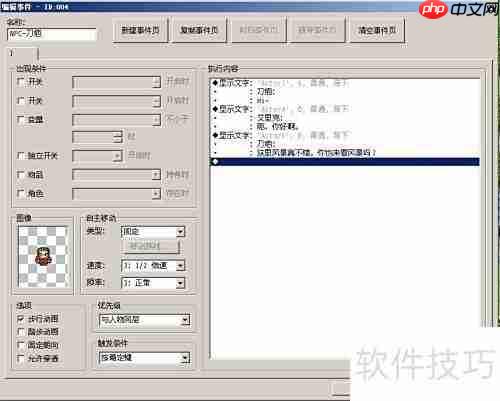The height and width of the screenshot is (401, 500).
Task: Open the dropdown beside the 物品 checkbox
Action: coord(116,175)
